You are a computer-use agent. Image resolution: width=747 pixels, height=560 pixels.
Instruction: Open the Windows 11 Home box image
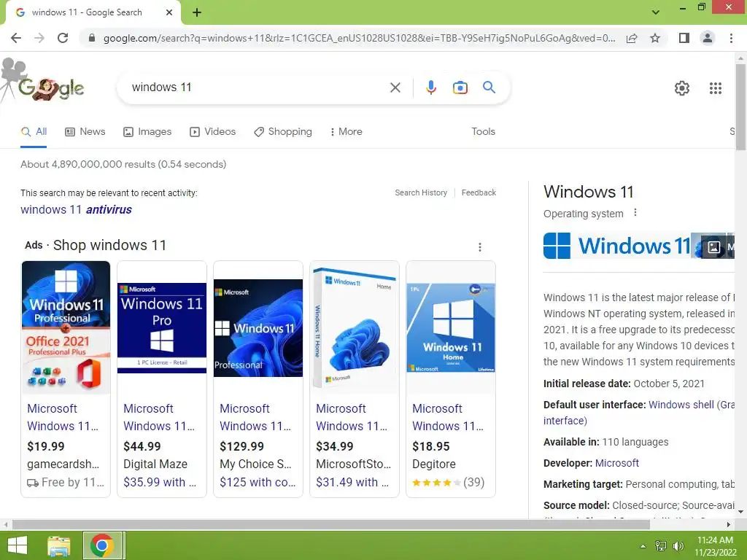point(355,327)
